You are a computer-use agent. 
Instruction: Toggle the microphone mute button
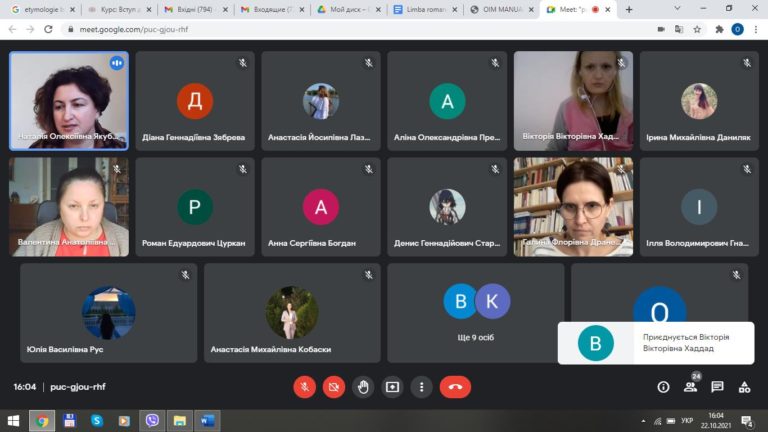305,387
